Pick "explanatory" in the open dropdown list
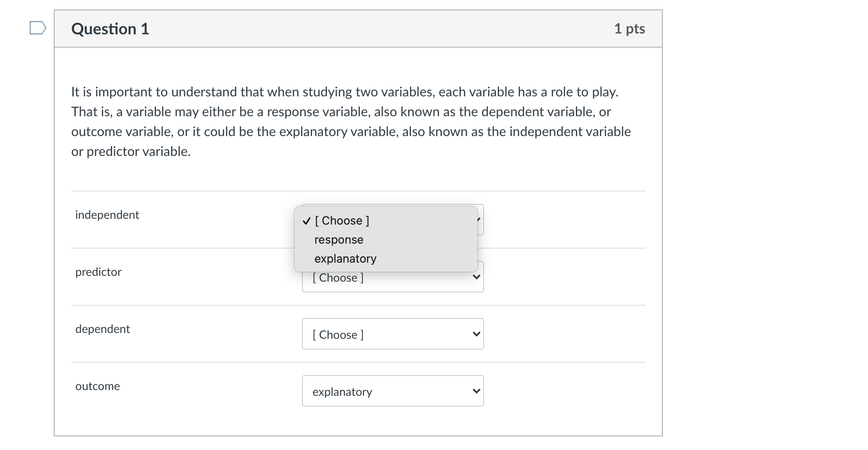868x450 pixels. click(345, 259)
